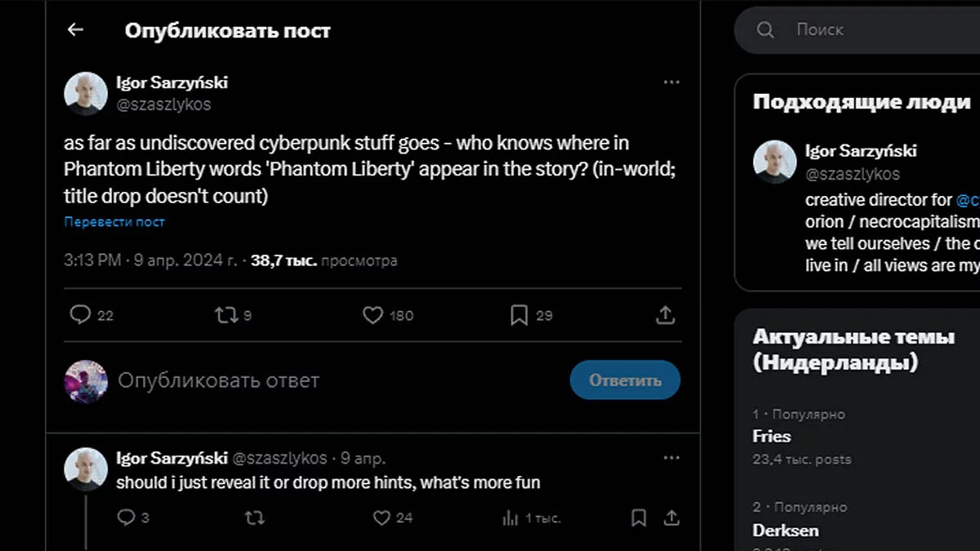The height and width of the screenshot is (551, 980).
Task: Open Derksen trending topic
Action: pos(785,531)
